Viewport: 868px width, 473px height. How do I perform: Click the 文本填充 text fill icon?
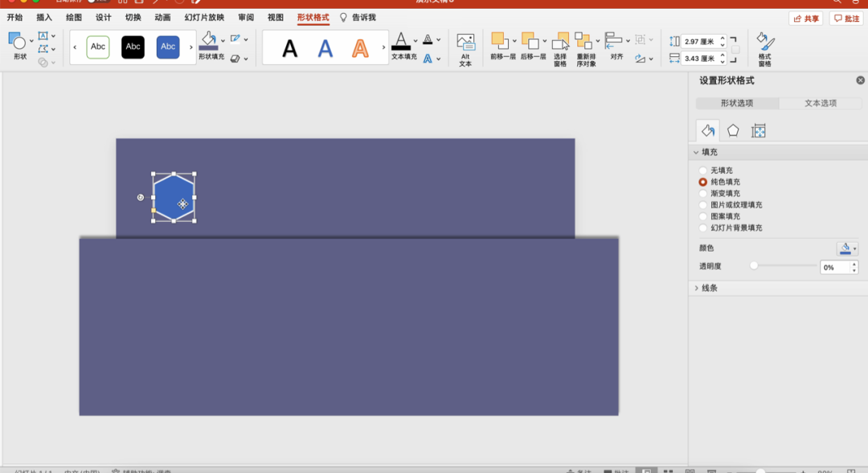[x=401, y=42]
